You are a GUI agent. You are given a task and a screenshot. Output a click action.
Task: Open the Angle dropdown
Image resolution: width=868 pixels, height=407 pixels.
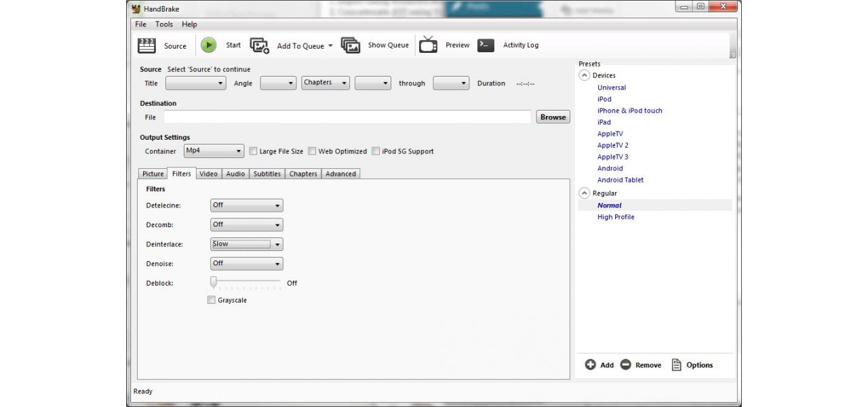click(279, 83)
